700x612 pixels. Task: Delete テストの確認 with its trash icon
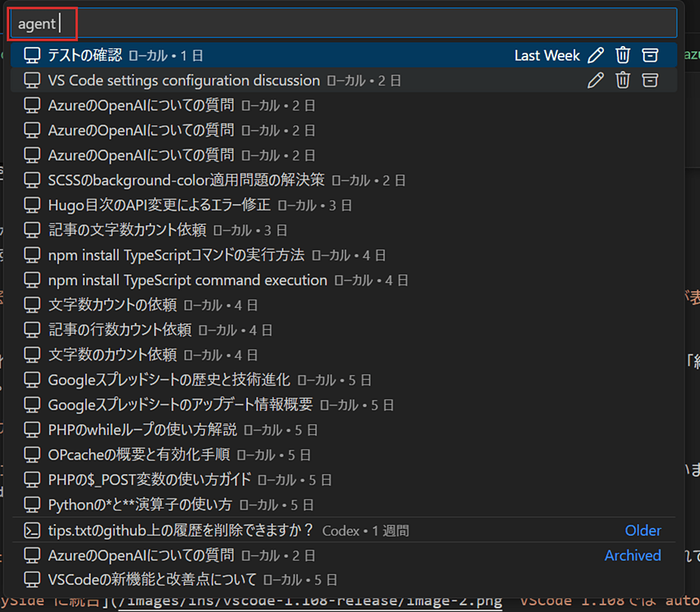point(623,55)
